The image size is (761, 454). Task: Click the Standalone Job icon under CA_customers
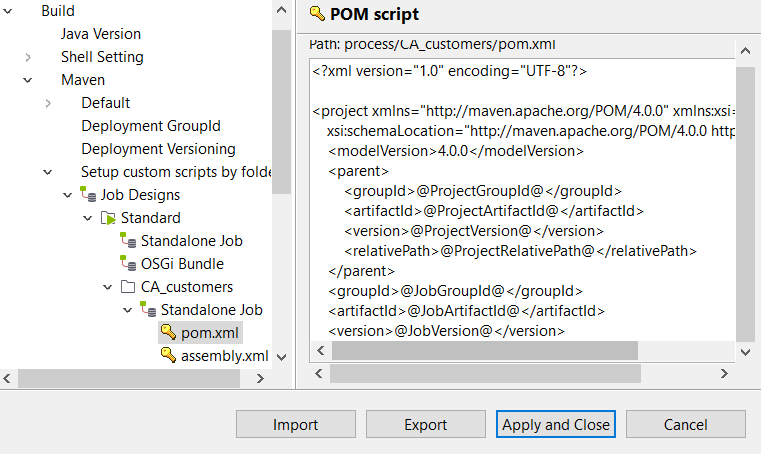click(x=148, y=310)
